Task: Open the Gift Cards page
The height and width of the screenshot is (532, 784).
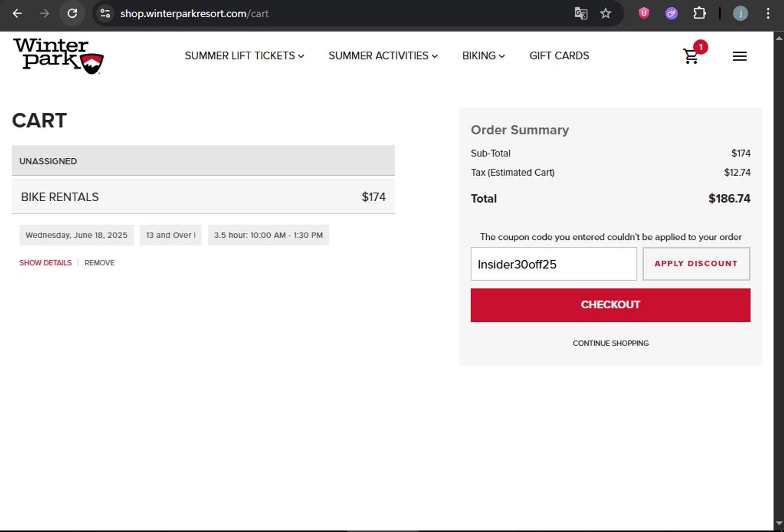Action: pyautogui.click(x=559, y=56)
